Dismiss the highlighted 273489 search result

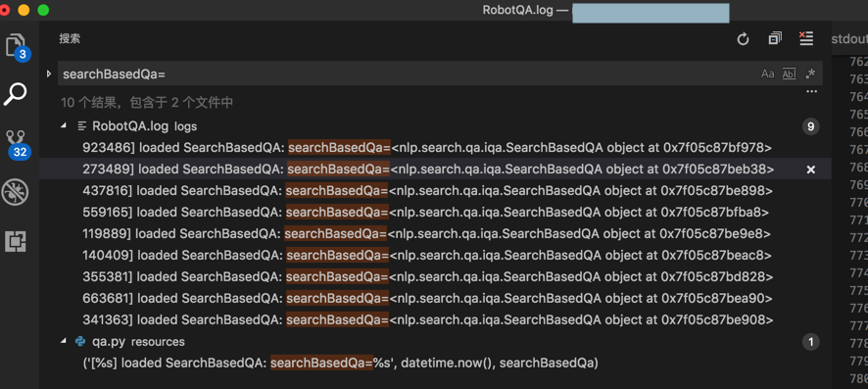click(811, 170)
